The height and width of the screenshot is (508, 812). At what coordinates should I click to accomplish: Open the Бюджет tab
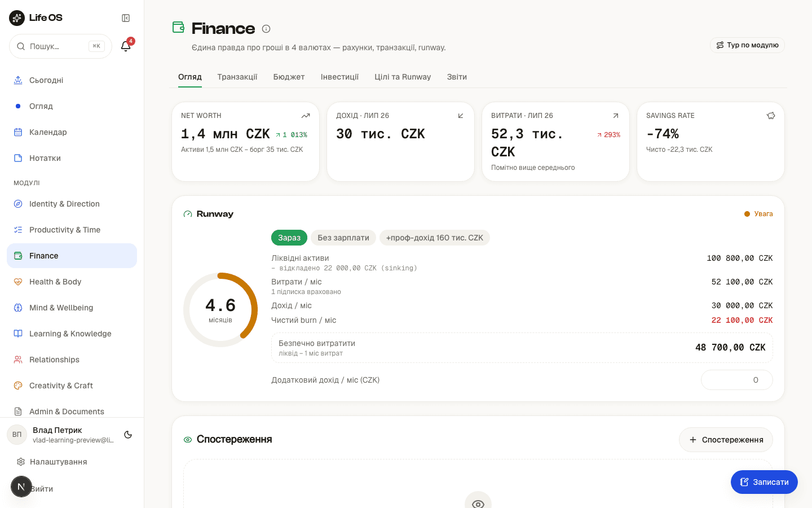(289, 77)
